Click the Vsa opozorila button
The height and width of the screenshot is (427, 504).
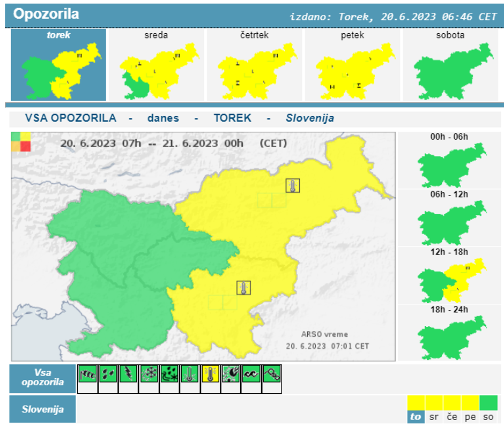click(x=42, y=378)
